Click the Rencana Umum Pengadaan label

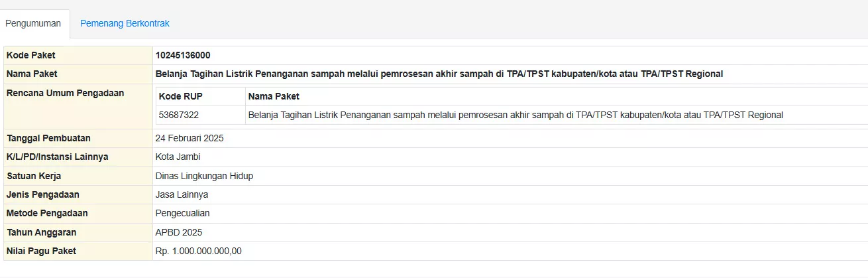(x=65, y=93)
